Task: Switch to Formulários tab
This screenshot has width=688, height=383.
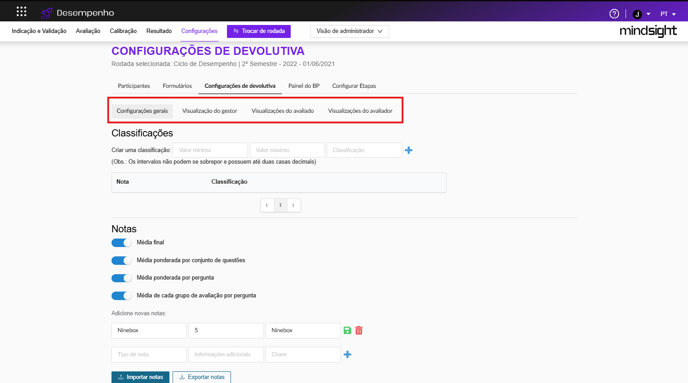Action: click(177, 86)
